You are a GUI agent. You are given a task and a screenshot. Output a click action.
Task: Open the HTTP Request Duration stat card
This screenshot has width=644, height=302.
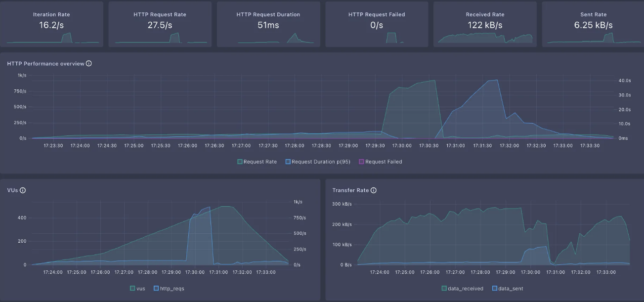(268, 24)
